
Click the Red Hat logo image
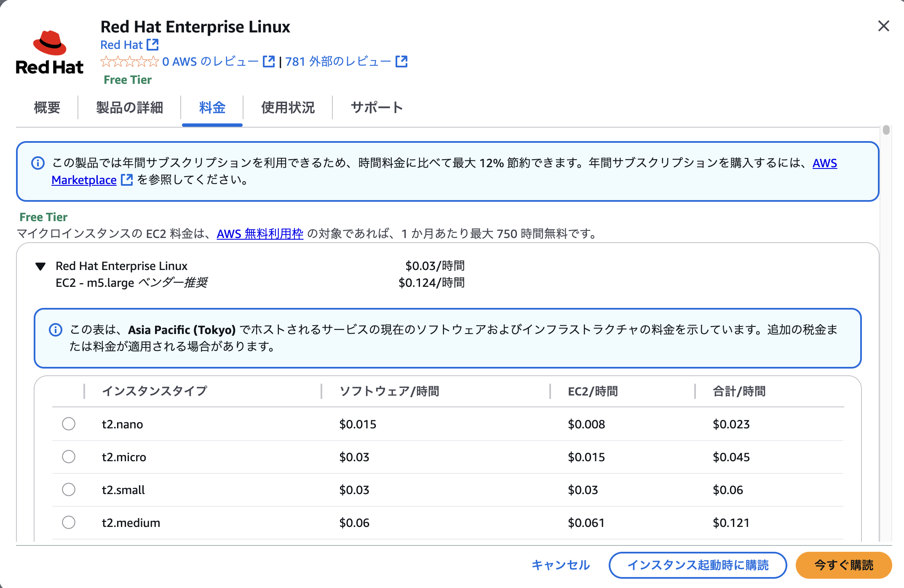[x=49, y=53]
